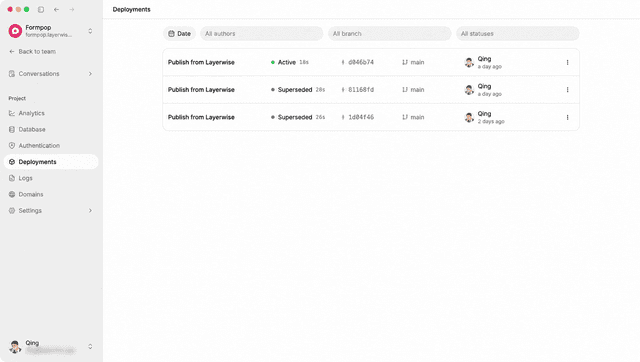640x362 pixels.
Task: Expand the Conversations chevron
Action: tap(90, 74)
